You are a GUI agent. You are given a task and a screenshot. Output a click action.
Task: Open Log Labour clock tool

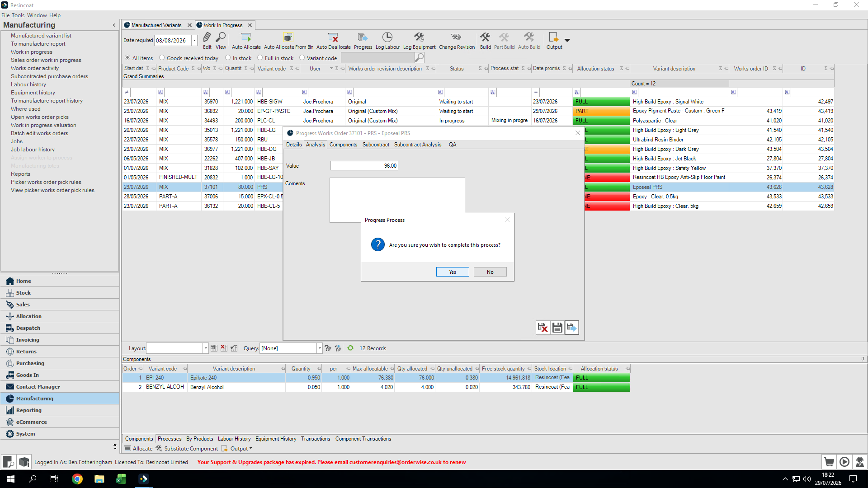(x=387, y=40)
